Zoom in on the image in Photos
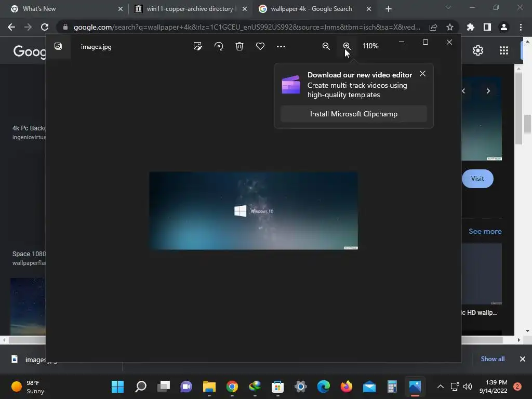The width and height of the screenshot is (532, 399). pyautogui.click(x=347, y=46)
